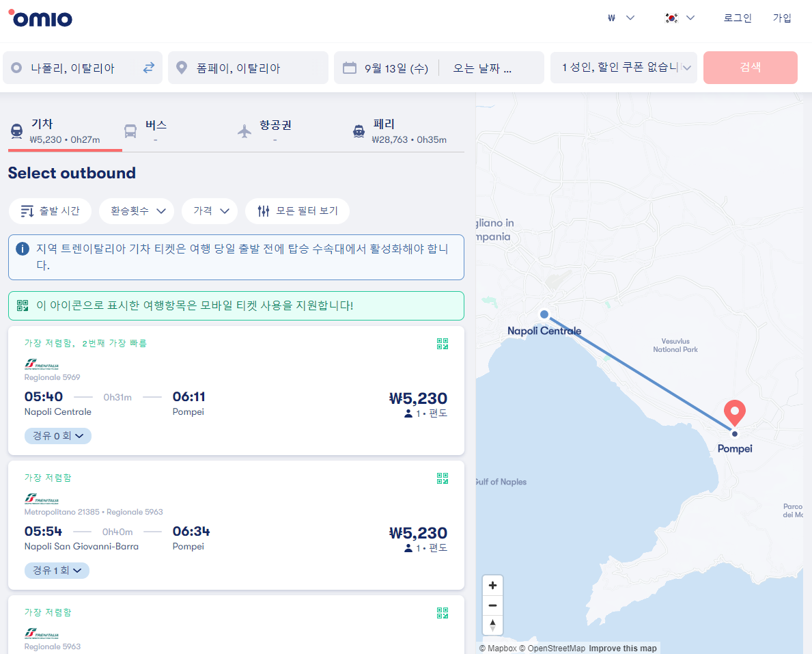Click Improve this map link
Viewport: 812px width, 654px height.
point(622,649)
